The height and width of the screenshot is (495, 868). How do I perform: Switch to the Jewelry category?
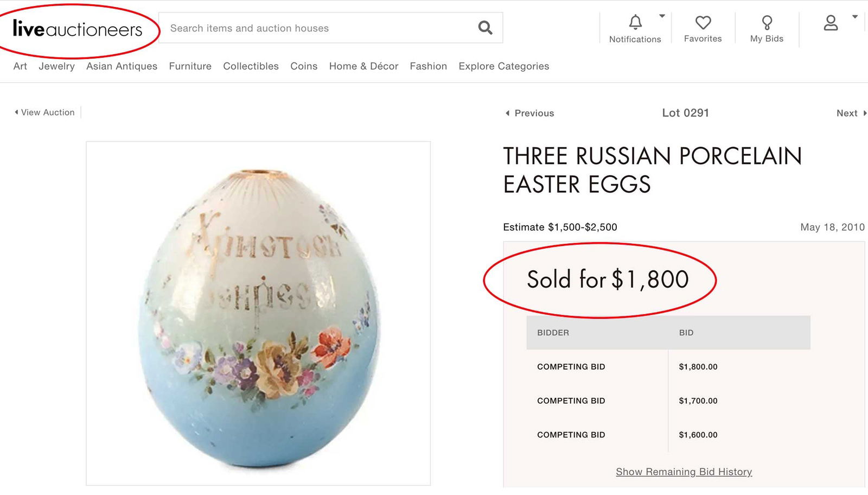coord(56,66)
